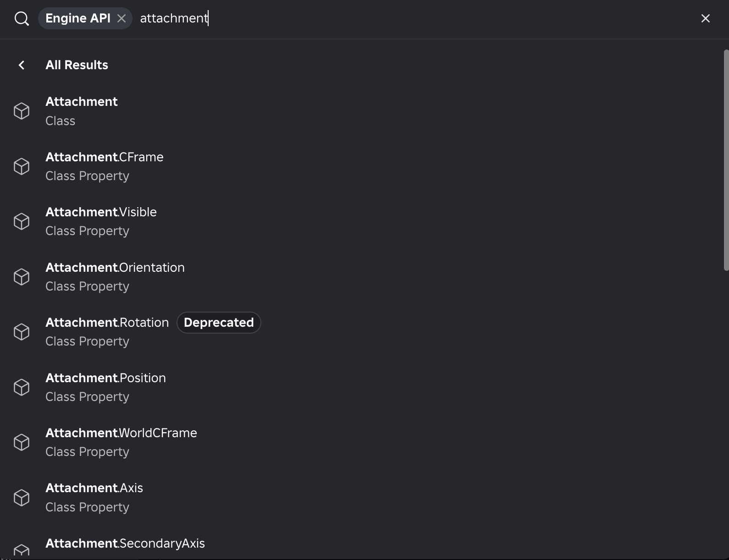
Task: Go back using the All Results chevron
Action: [x=22, y=65]
